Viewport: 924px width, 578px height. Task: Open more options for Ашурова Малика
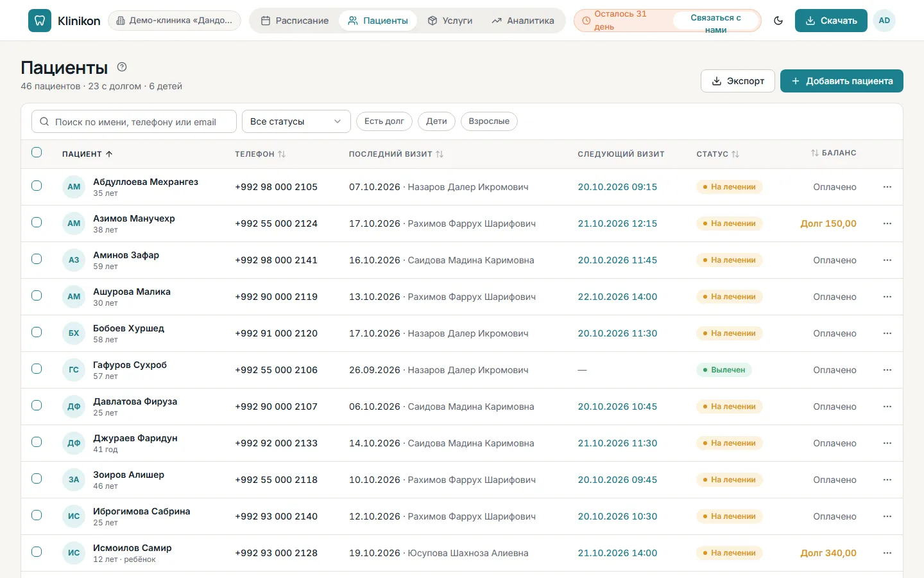coord(887,297)
